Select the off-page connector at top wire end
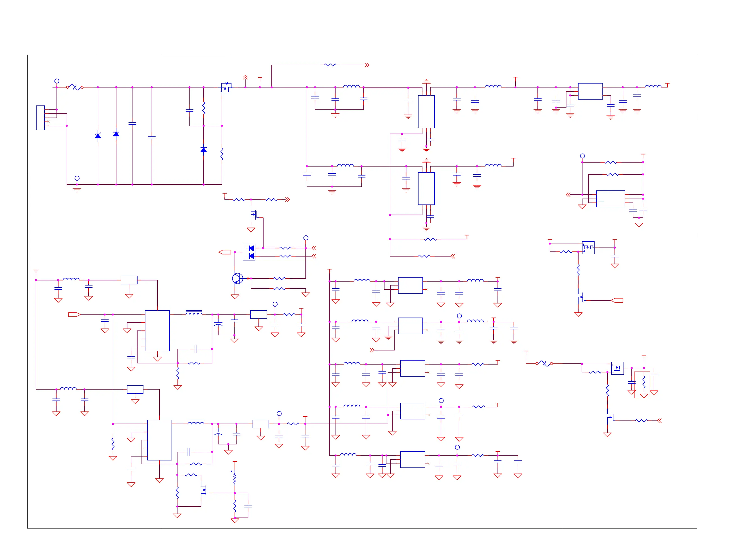Image resolution: width=729 pixels, height=560 pixels. coord(367,65)
